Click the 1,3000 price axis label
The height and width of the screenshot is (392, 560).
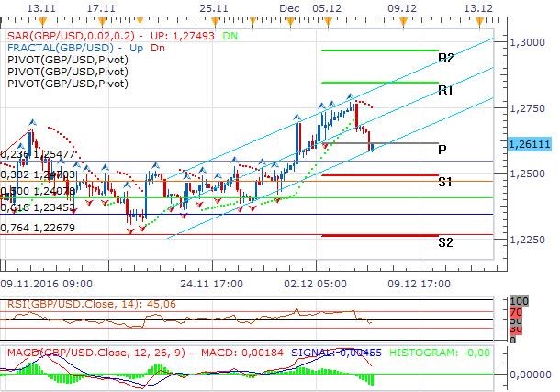pos(529,42)
